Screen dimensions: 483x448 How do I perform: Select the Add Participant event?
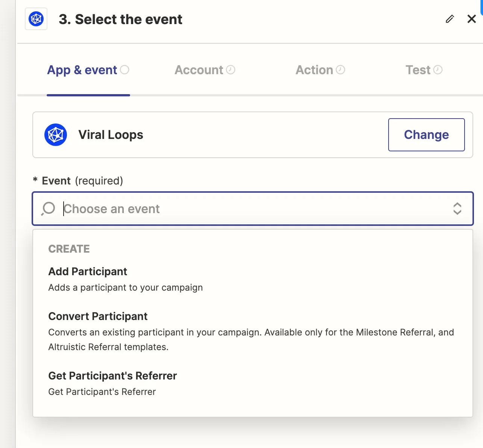pyautogui.click(x=252, y=279)
